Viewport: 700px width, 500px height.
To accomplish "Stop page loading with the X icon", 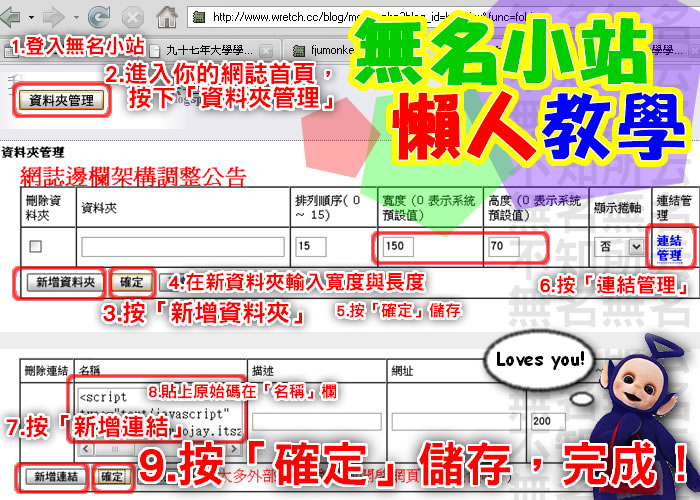I will click(x=133, y=18).
